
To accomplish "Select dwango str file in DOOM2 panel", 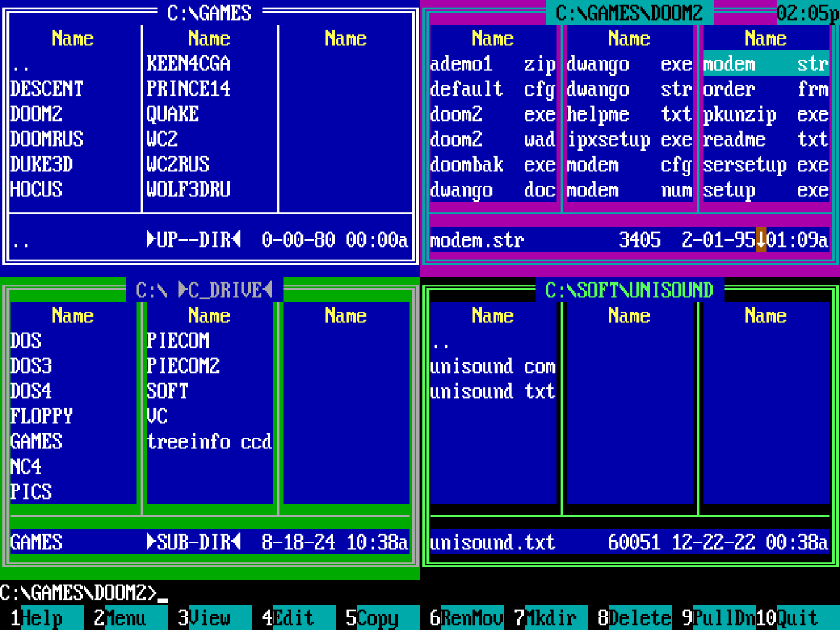I will pyautogui.click(x=629, y=89).
